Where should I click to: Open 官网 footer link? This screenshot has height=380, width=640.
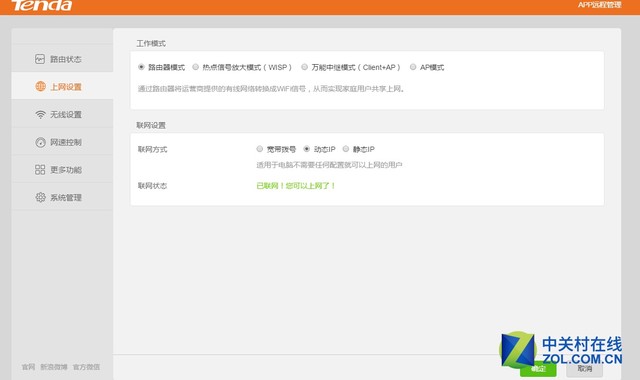click(28, 367)
